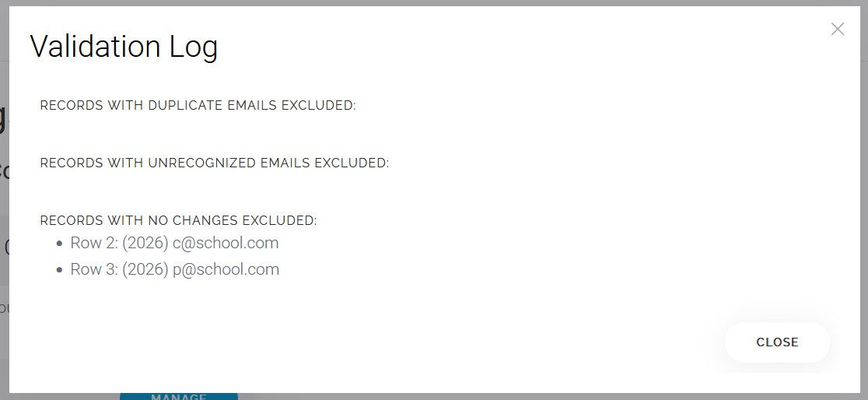868x400 pixels.
Task: Click the "Row 3:" label
Action: click(x=94, y=270)
